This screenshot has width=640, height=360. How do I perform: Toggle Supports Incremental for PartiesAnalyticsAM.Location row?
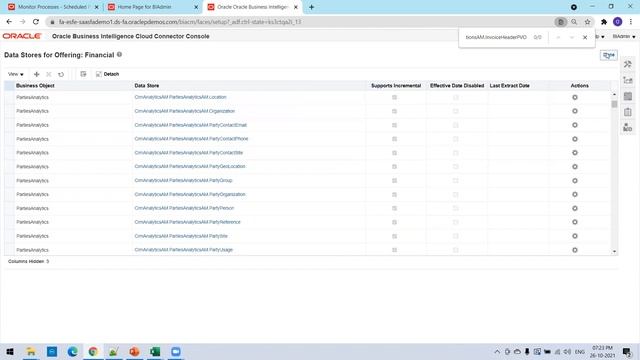394,97
